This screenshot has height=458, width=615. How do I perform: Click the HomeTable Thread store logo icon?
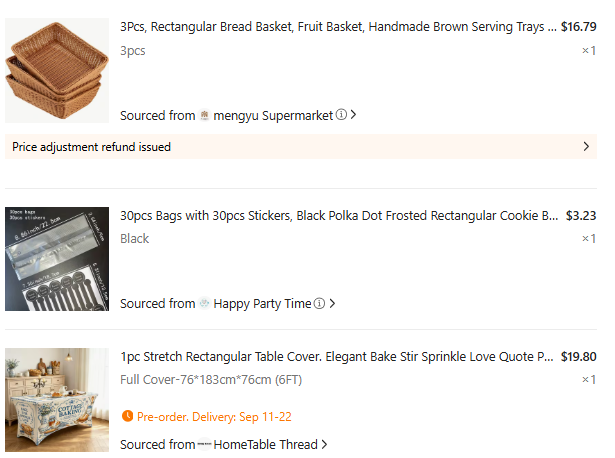click(x=204, y=444)
